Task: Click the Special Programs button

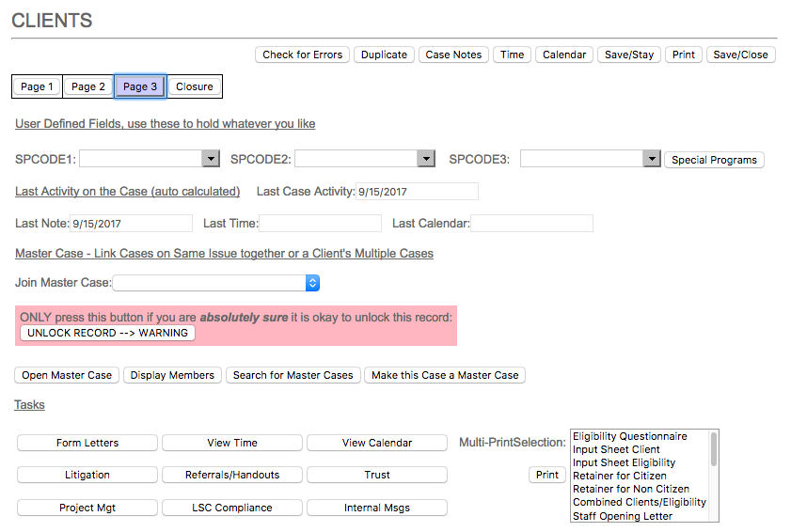Action: point(714,160)
